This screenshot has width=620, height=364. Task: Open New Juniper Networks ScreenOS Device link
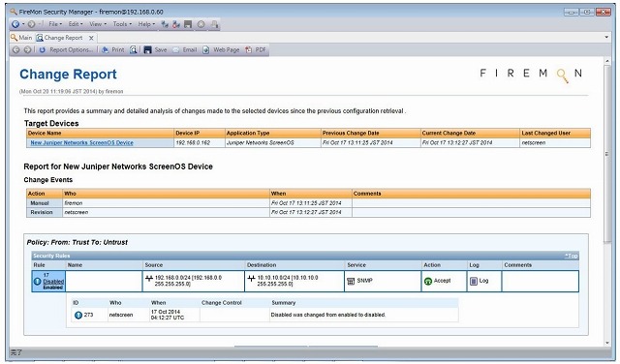point(81,142)
